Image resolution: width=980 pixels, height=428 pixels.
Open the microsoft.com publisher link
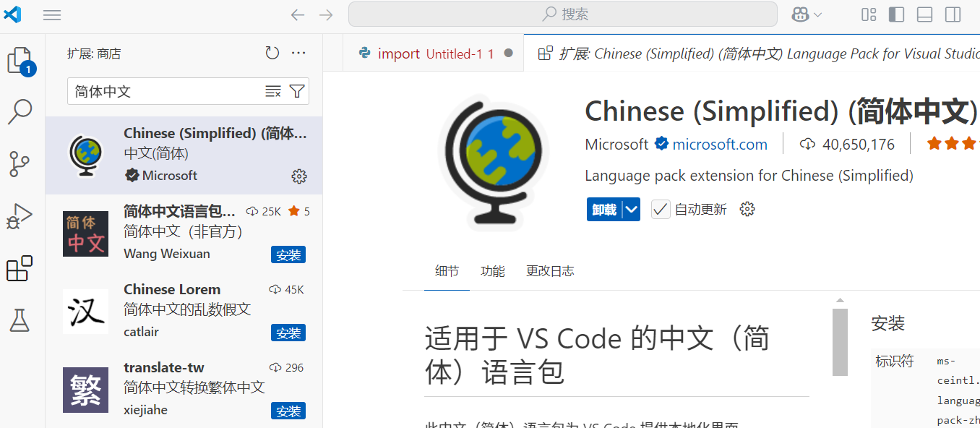720,145
